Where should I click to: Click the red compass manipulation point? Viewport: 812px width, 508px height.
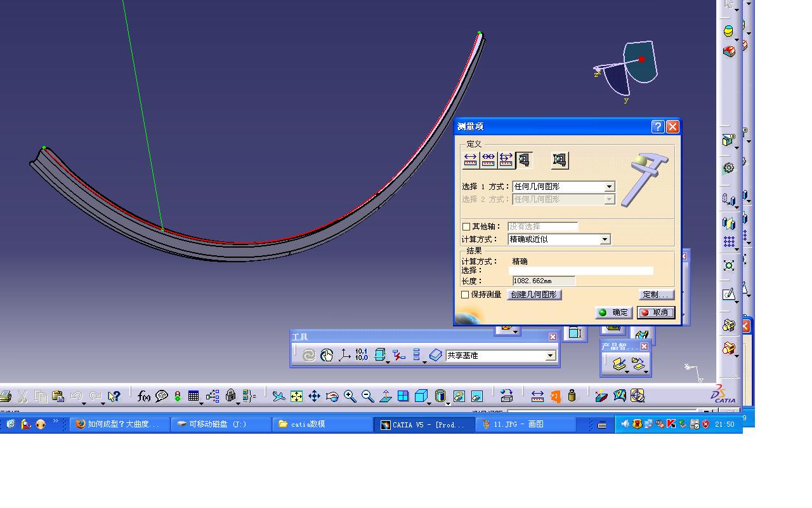(x=641, y=60)
